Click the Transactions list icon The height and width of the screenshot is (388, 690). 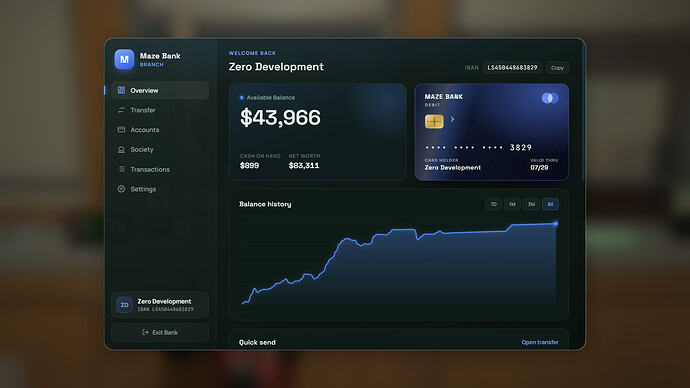coord(122,169)
